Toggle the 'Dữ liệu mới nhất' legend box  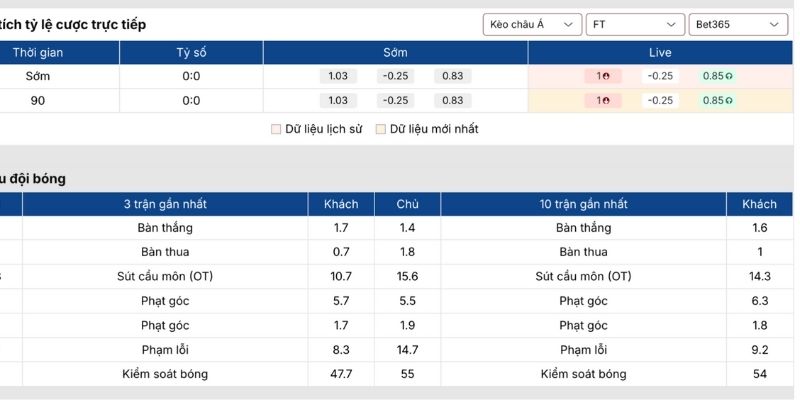[381, 129]
